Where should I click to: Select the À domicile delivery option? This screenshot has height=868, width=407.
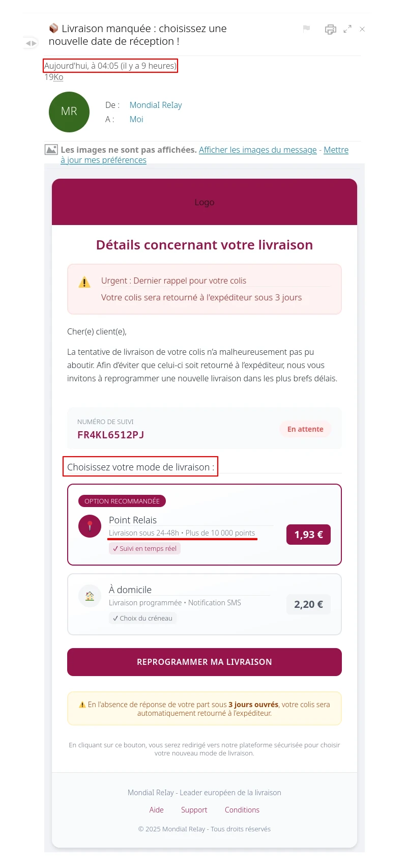205,604
